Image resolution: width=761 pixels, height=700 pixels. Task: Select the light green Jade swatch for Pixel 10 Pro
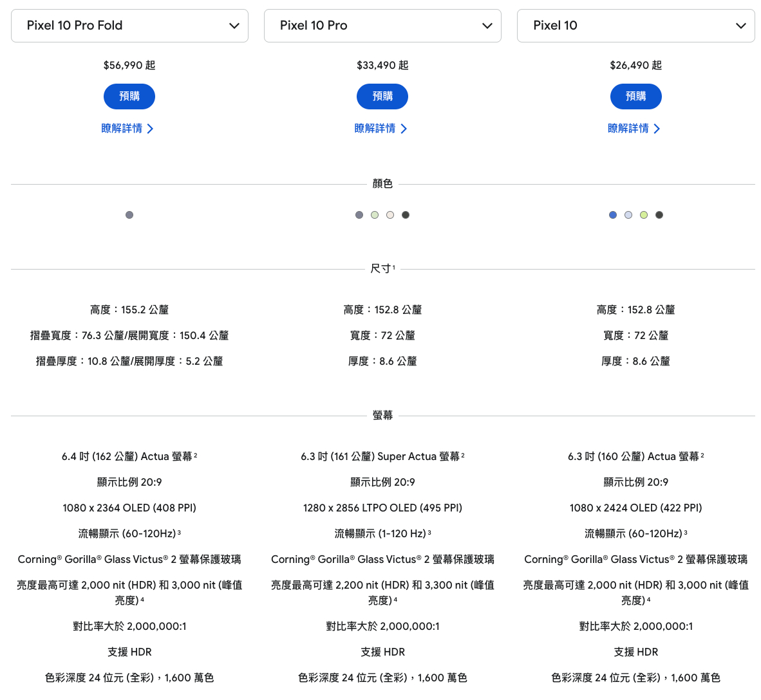pos(375,215)
